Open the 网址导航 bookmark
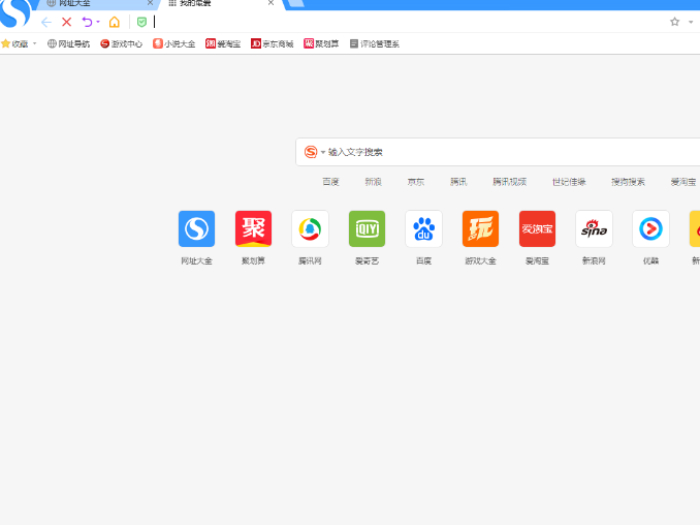 pyautogui.click(x=69, y=44)
